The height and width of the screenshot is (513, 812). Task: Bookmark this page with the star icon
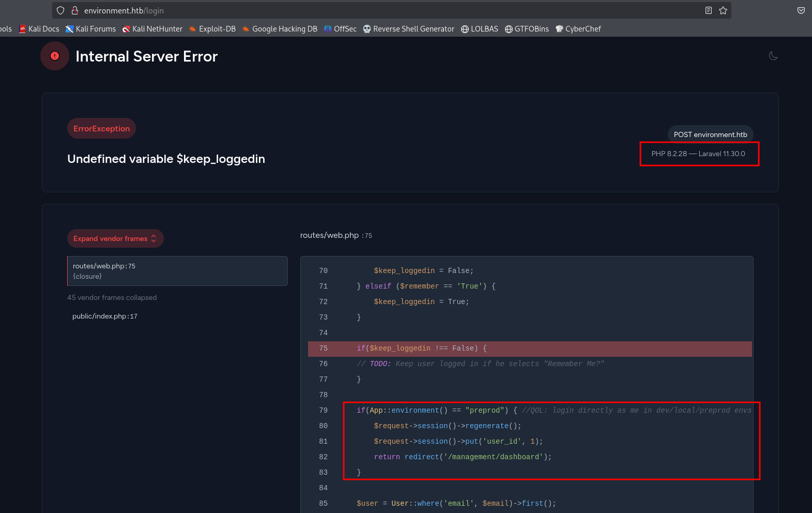click(723, 10)
